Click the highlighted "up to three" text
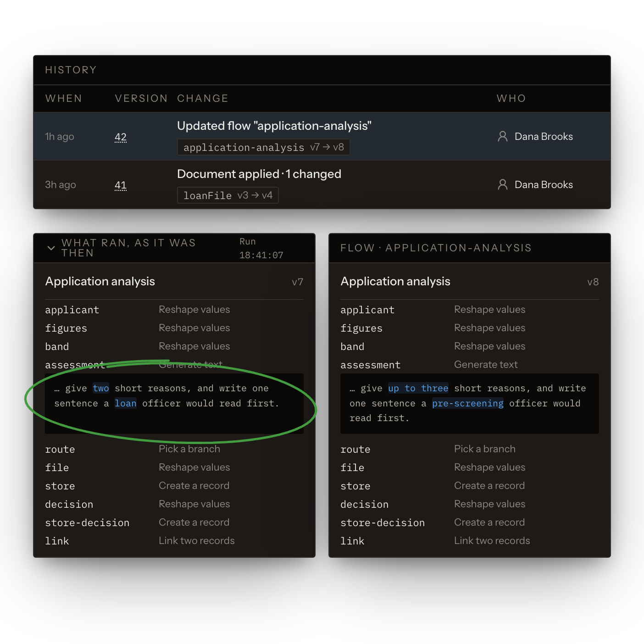Viewport: 644px width, 644px height. click(418, 388)
